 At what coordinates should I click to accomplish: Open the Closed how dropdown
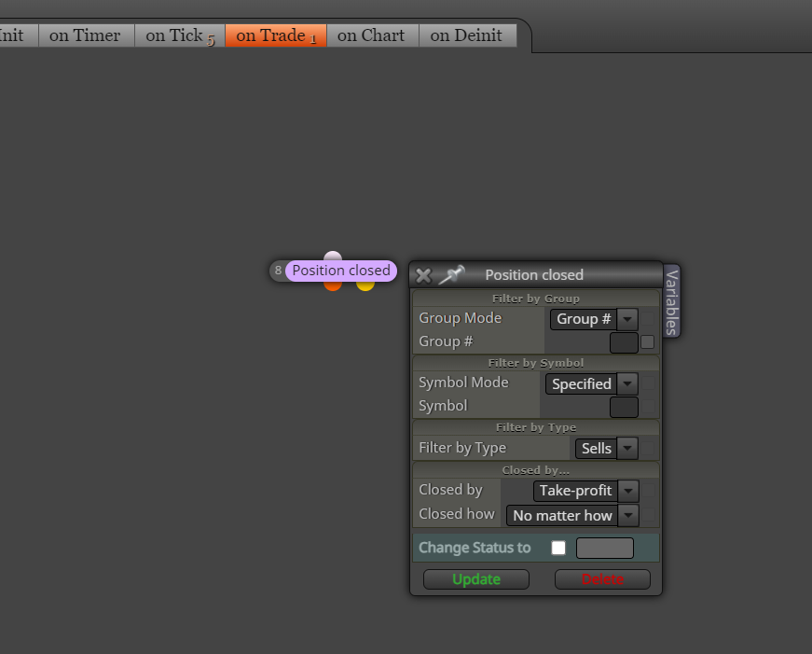pyautogui.click(x=572, y=516)
